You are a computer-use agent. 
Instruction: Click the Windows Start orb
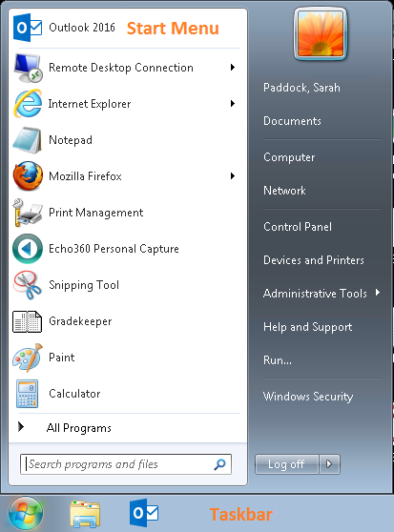tap(26, 513)
